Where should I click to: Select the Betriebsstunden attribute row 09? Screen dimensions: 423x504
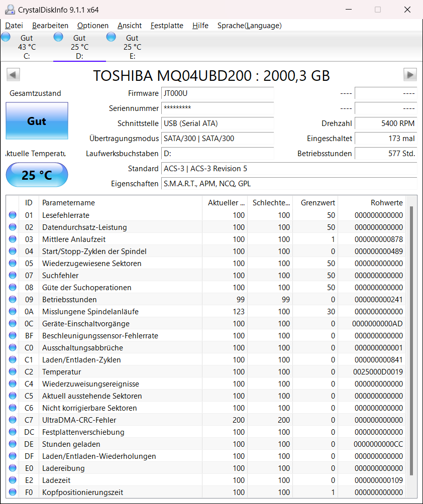click(206, 300)
